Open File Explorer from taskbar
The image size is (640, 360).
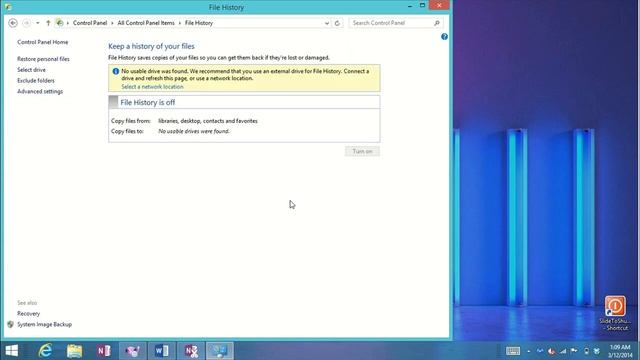tap(75, 351)
